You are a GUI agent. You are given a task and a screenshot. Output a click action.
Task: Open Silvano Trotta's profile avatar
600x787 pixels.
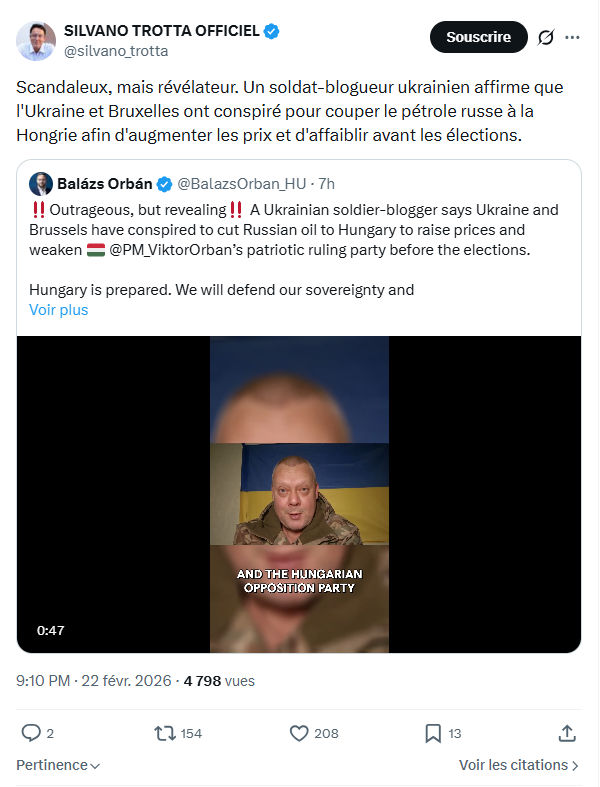coord(36,41)
